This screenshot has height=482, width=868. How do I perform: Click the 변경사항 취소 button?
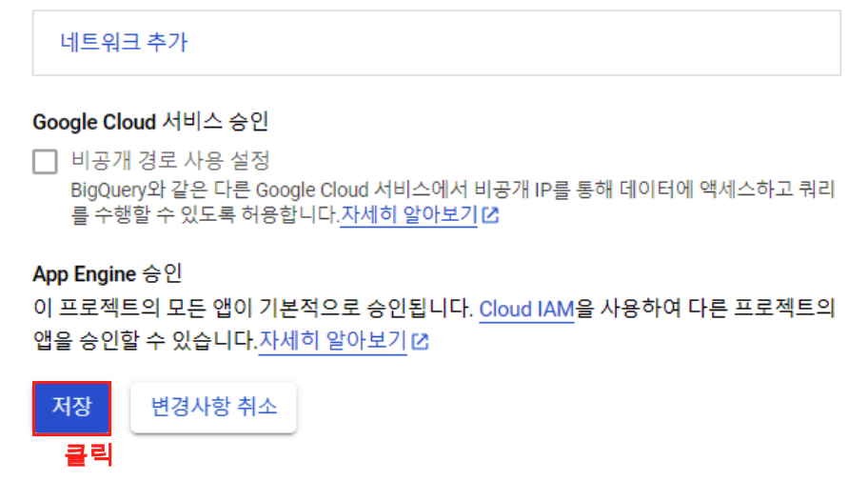[214, 407]
